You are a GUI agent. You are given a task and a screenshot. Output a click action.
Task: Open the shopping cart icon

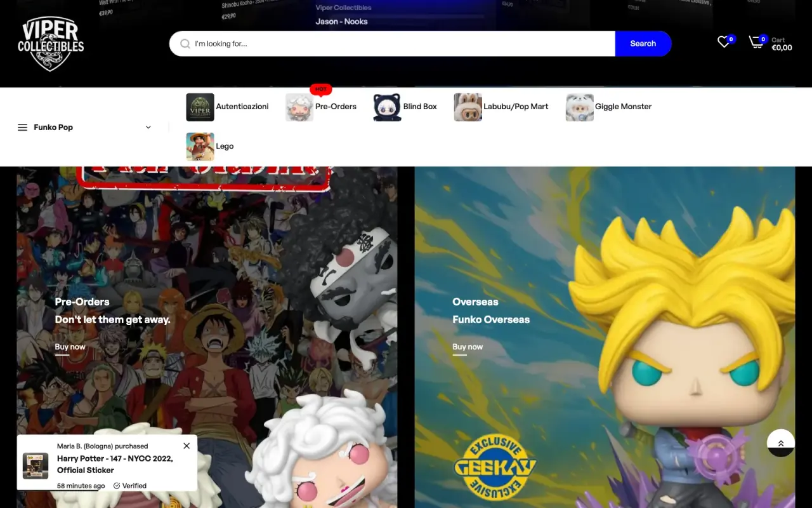[x=756, y=43]
